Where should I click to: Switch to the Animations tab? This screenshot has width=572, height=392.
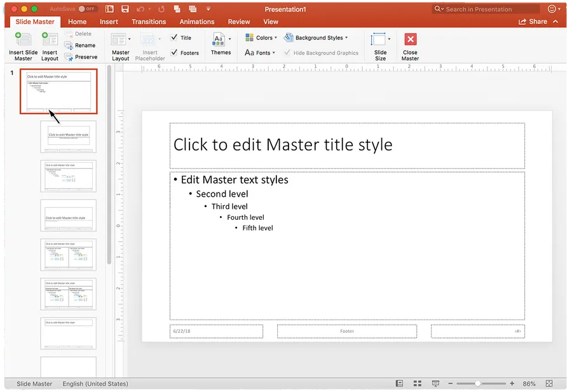[x=197, y=22]
